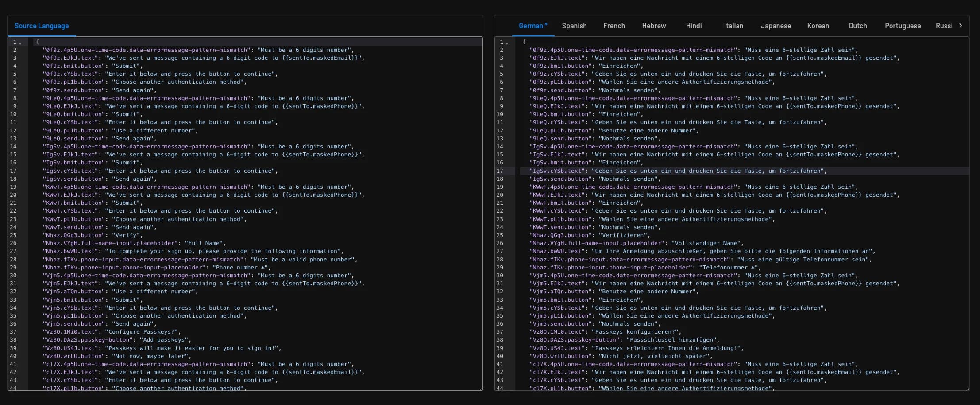Switch to the Italian tab

pos(733,26)
